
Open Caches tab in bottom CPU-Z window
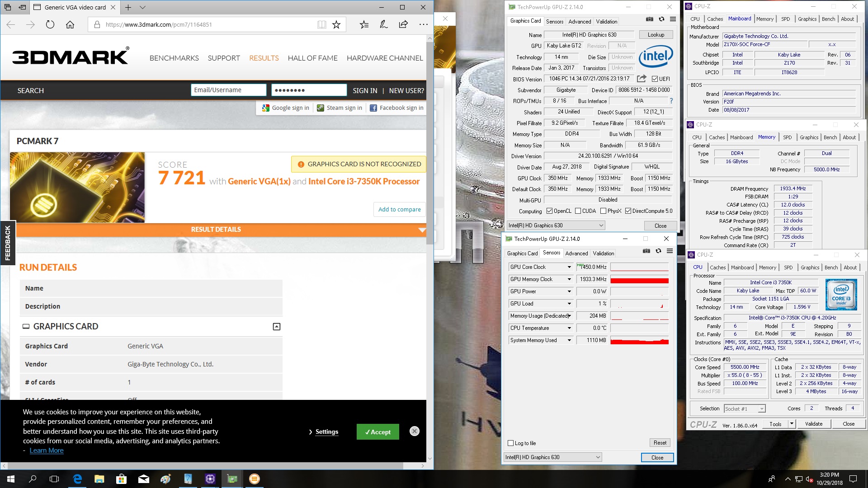717,267
